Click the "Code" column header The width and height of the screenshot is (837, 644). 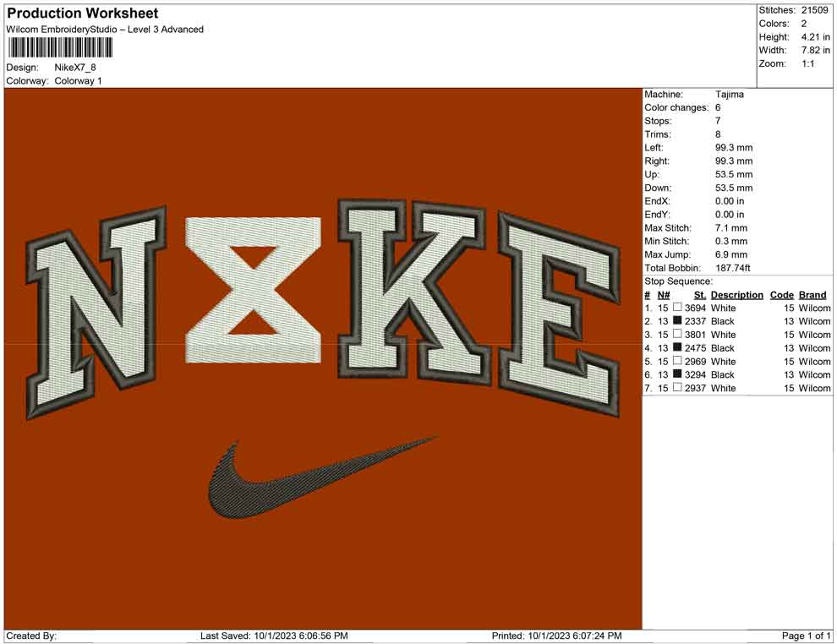[781, 294]
